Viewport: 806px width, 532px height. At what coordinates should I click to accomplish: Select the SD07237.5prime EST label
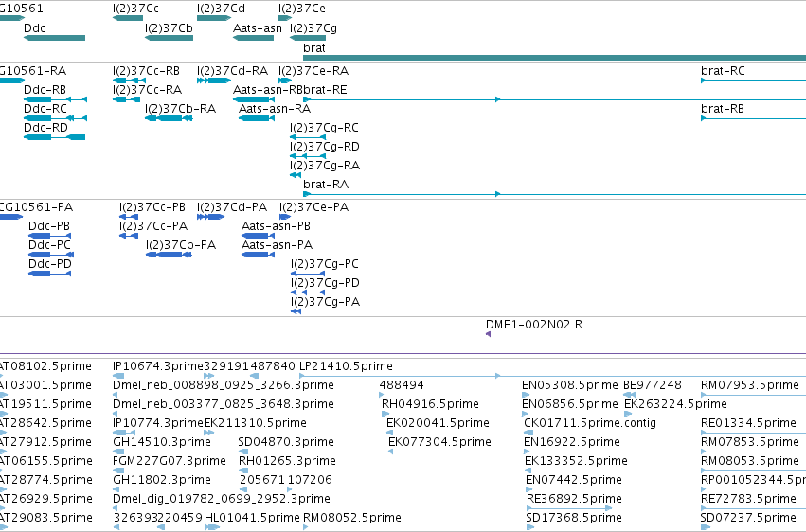pyautogui.click(x=748, y=518)
